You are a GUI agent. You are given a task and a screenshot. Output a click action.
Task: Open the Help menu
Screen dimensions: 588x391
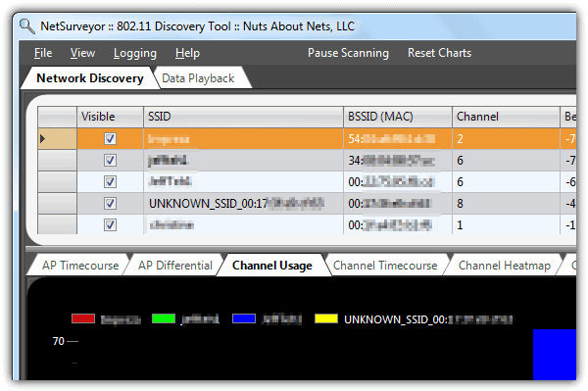click(x=187, y=53)
